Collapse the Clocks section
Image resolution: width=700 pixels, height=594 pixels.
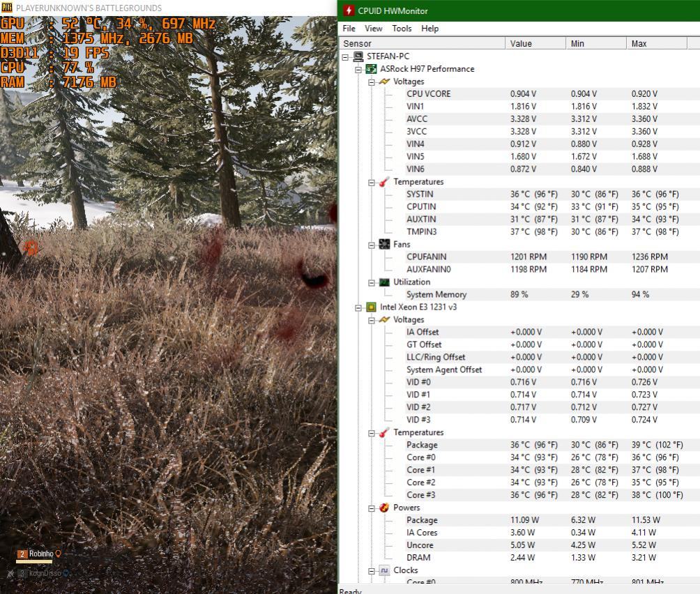tap(372, 571)
